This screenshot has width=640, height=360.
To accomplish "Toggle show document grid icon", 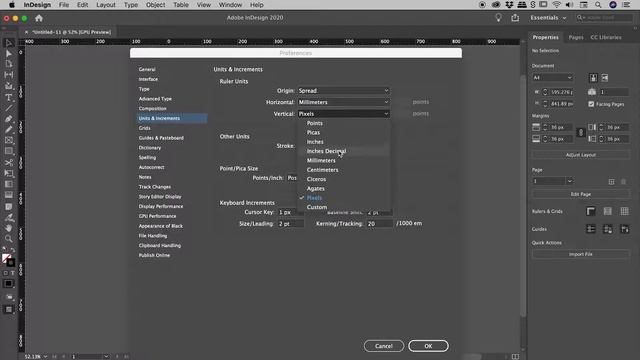I will coord(624,211).
